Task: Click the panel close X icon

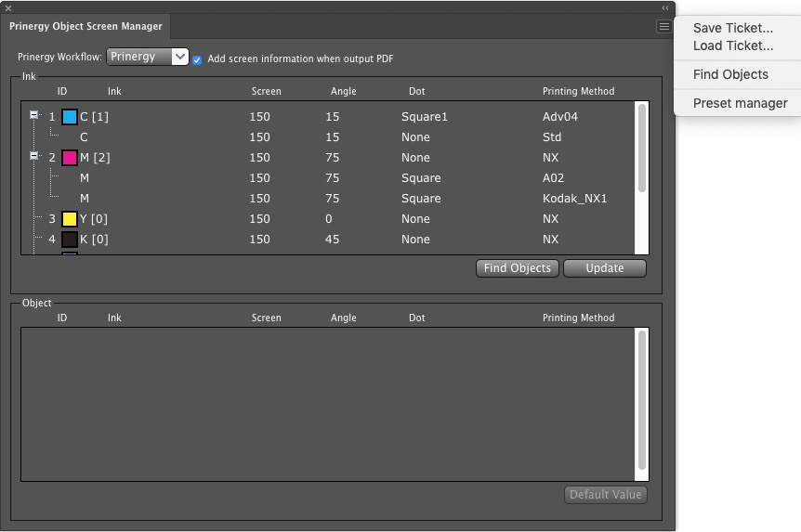Action: click(8, 7)
